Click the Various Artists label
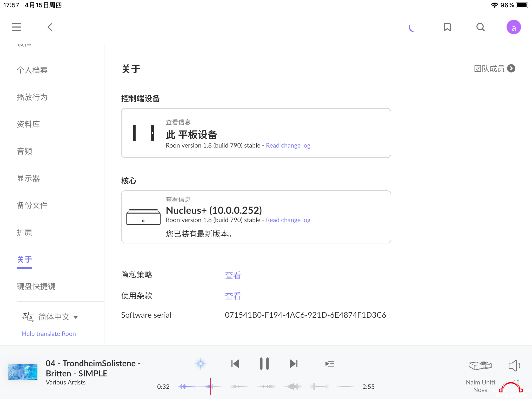 click(65, 382)
